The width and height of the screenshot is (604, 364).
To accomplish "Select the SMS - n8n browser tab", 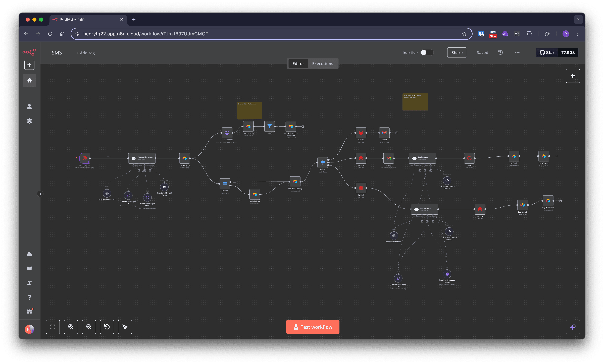I will 88,19.
